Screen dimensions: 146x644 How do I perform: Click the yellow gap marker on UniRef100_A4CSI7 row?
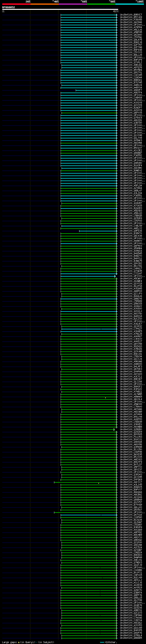tap(99, 483)
